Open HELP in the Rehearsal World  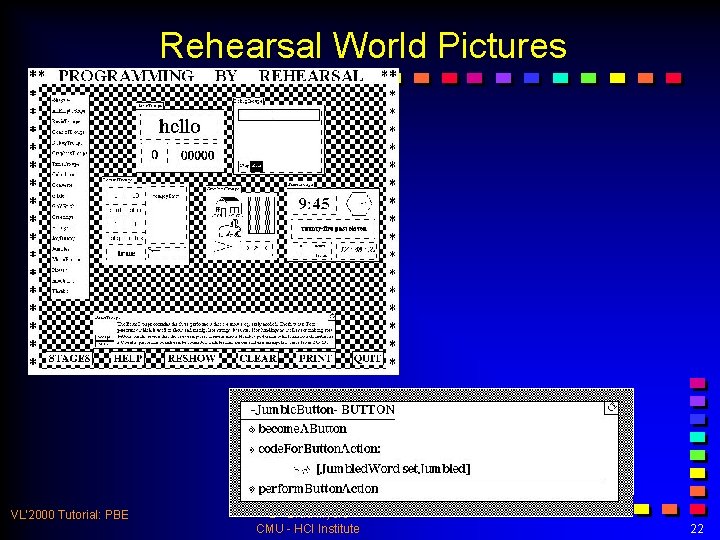coord(128,358)
